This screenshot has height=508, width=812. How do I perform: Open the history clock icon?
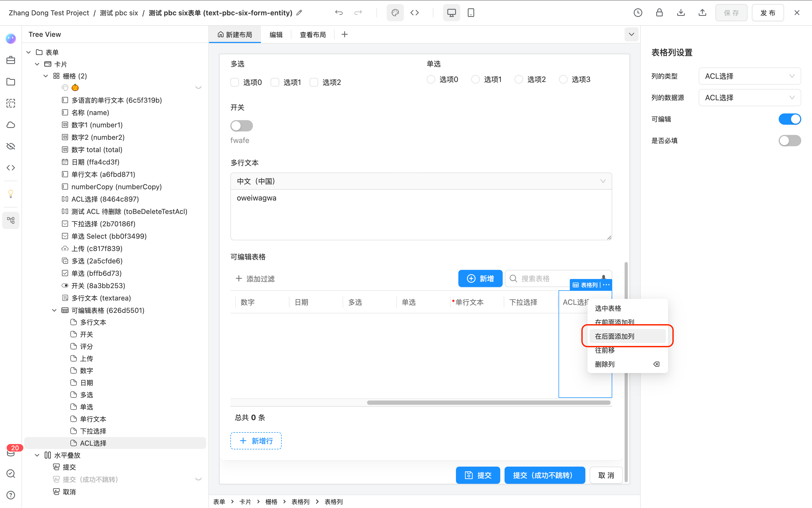(x=637, y=13)
